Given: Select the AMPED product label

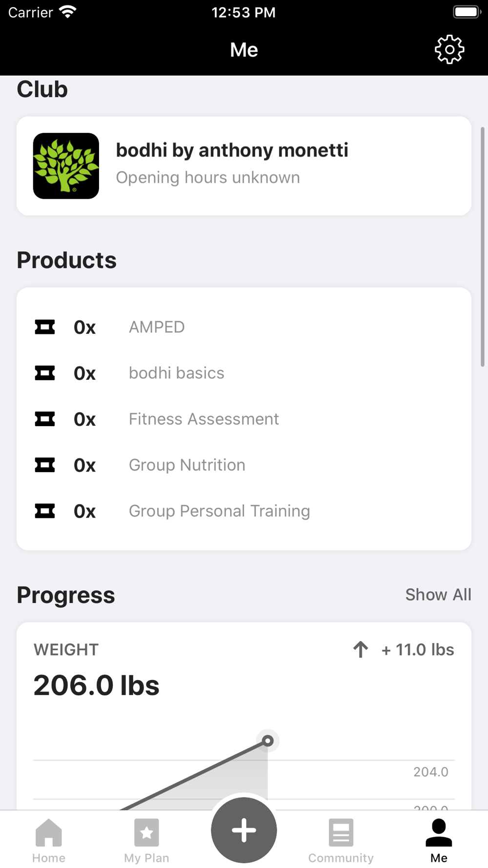Looking at the screenshot, I should 157,327.
